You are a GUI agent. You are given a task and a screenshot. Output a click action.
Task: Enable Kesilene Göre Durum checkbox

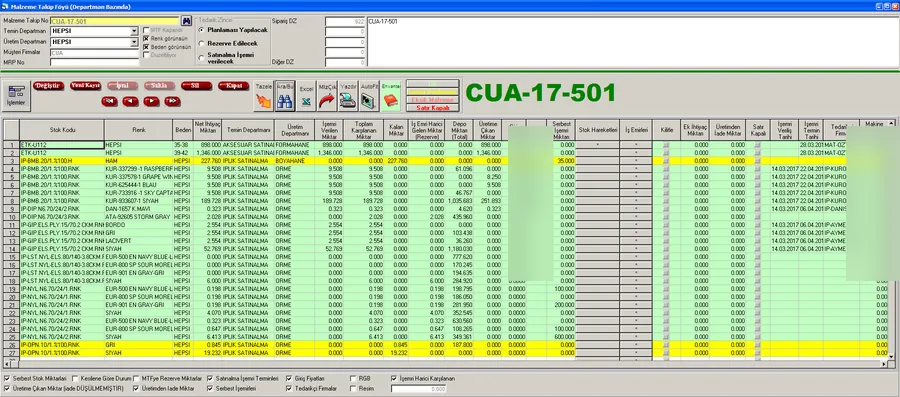tap(74, 379)
